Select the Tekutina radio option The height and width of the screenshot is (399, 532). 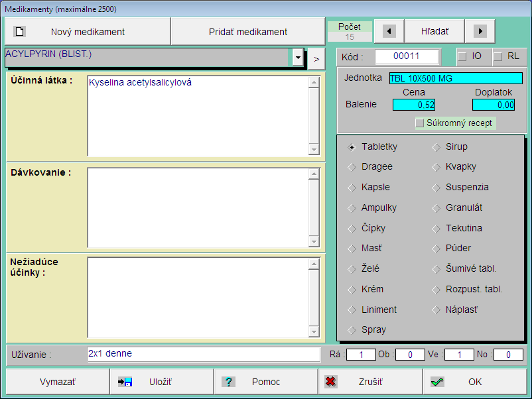[x=436, y=229]
